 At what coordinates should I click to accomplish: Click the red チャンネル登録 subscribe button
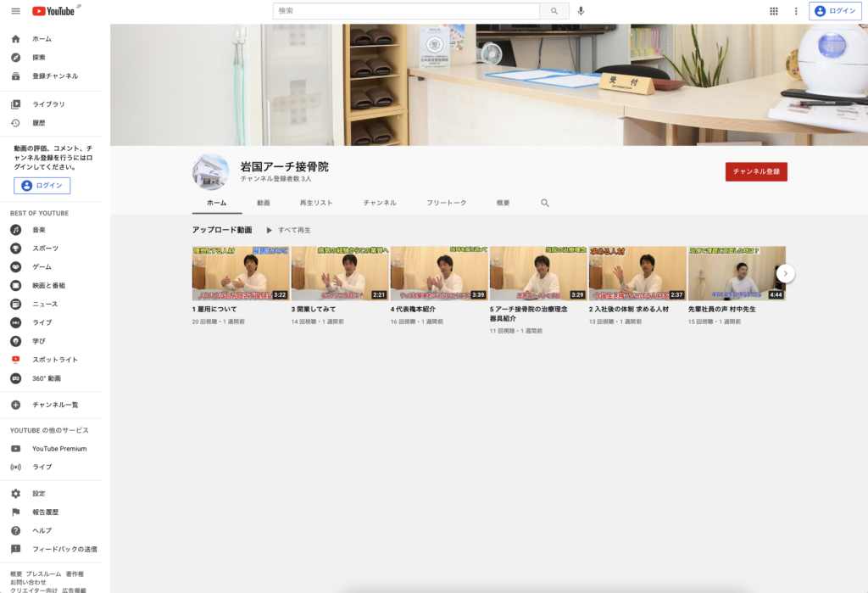(x=756, y=172)
